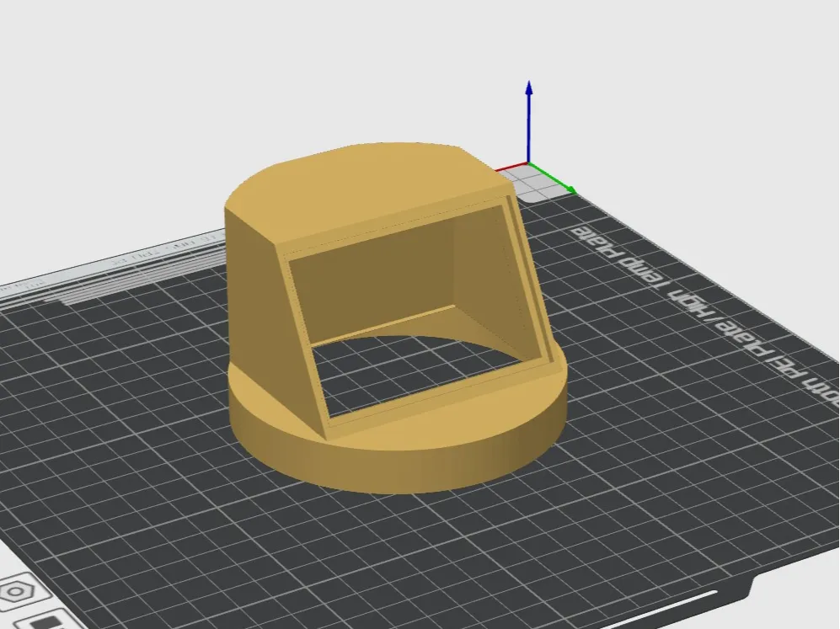Click the thin ledge inside the model opening
Viewport: 840px width, 629px height.
pos(385,324)
